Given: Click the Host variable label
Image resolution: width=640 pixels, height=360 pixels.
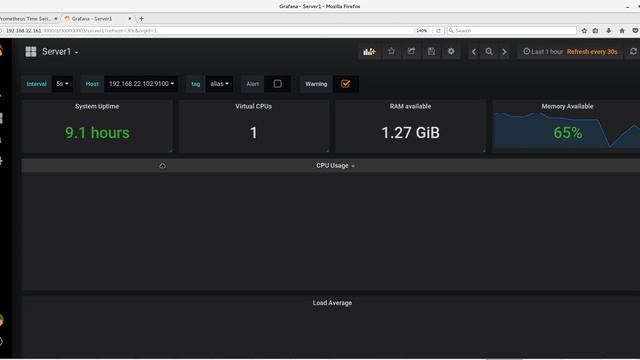Looking at the screenshot, I should 92,84.
